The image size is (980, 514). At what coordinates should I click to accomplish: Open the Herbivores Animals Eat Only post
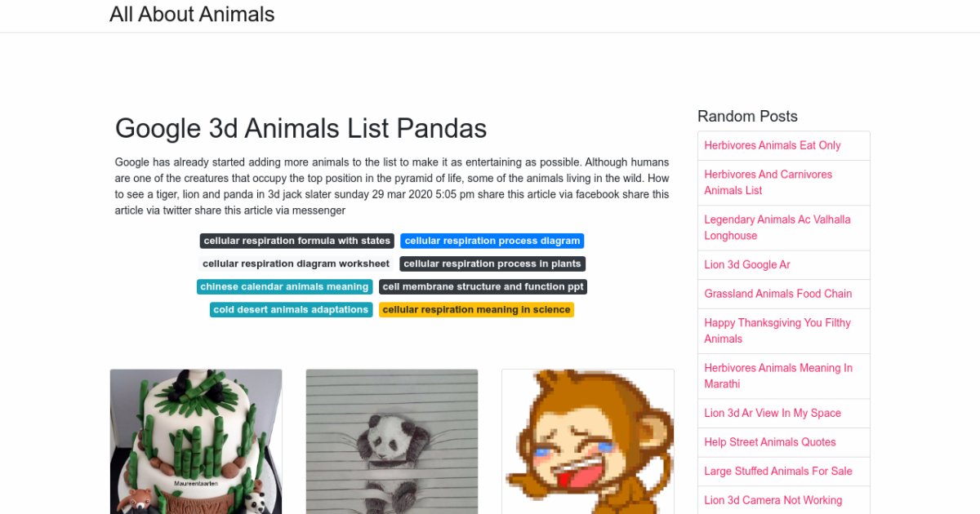pos(772,145)
